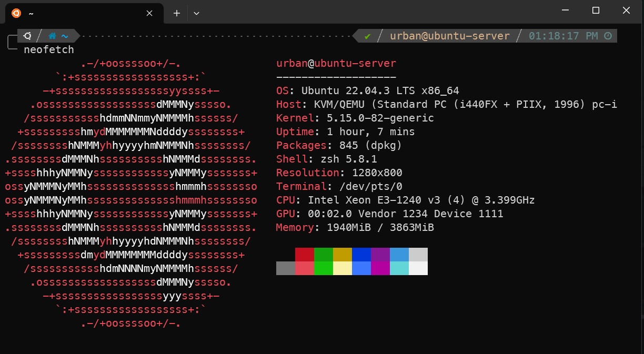Open a new terminal tab with the plus icon

176,13
